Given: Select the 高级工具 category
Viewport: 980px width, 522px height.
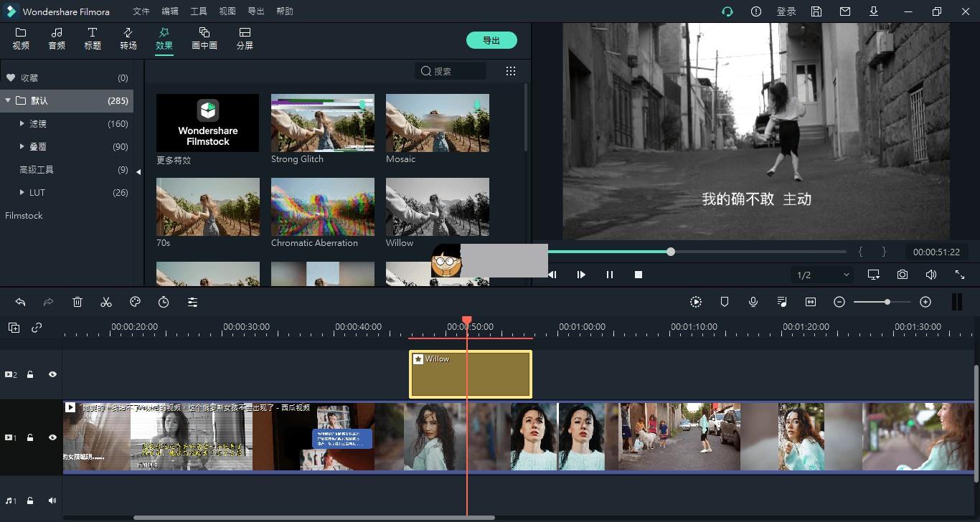Looking at the screenshot, I should coord(67,169).
